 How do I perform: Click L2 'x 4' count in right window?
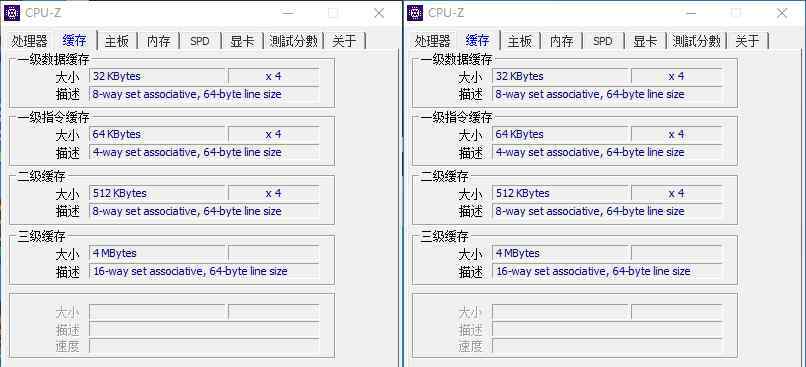[x=676, y=193]
